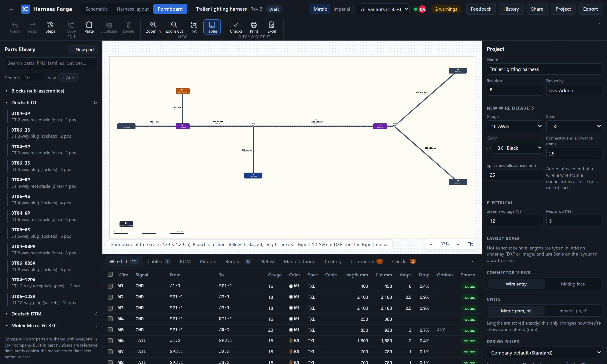The width and height of the screenshot is (607, 364).
Task: Collapse the toolbar with the small arrow
Action: (600, 24)
